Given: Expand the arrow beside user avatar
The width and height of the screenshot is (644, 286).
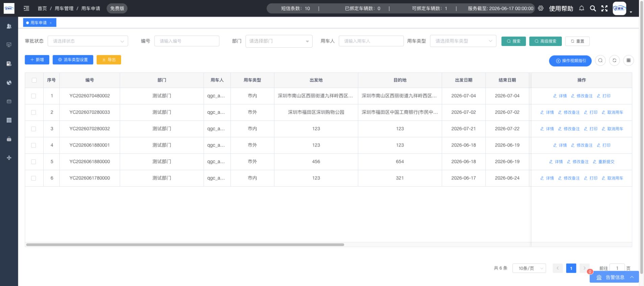Looking at the screenshot, I should [x=631, y=12].
